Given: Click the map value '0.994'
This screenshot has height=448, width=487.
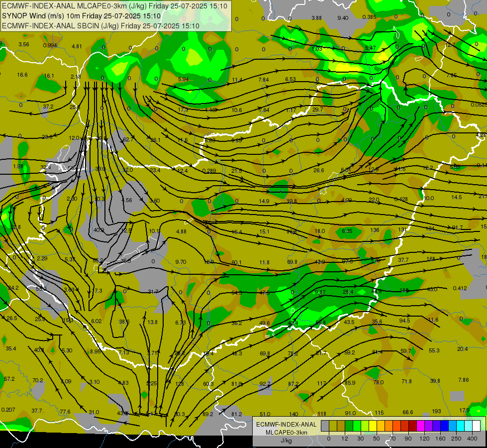Looking at the screenshot, I should coord(50,45).
